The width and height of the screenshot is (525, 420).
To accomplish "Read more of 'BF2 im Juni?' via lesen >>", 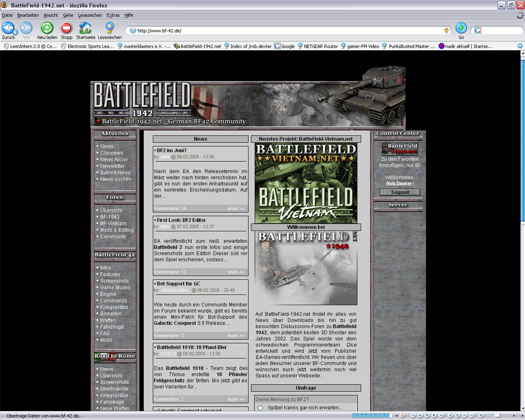I will tap(236, 208).
